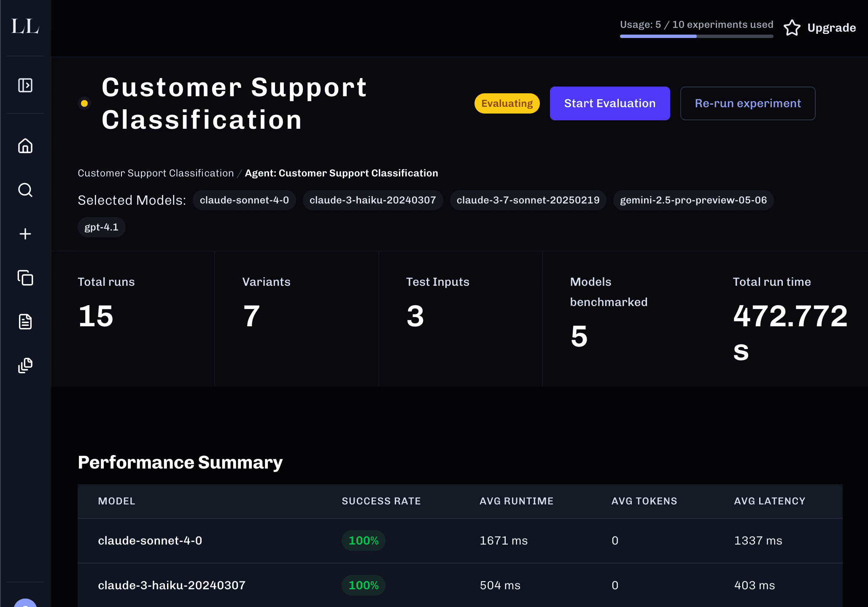
Task: Open search from the sidebar magnifier
Action: point(25,190)
